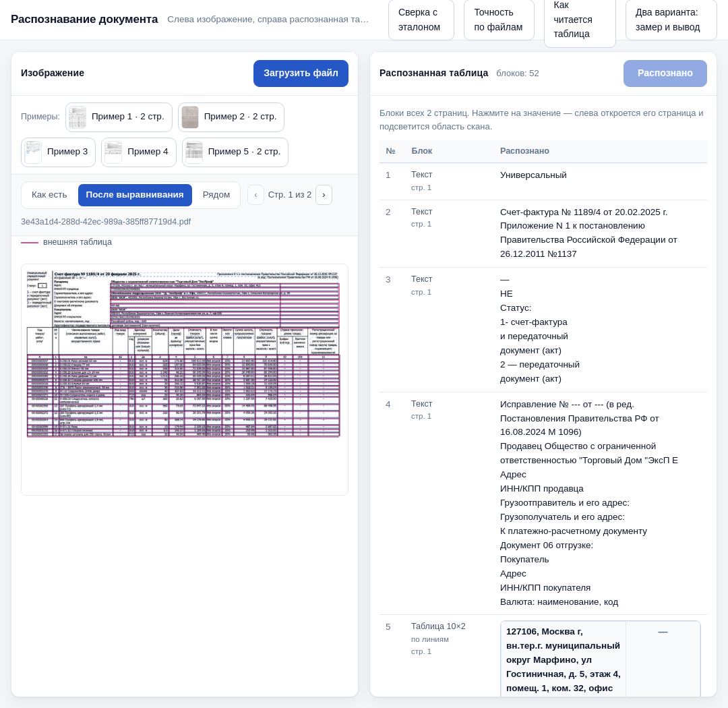Click the 'блоков: 52' counter
The height and width of the screenshot is (708, 728).
coord(517,74)
